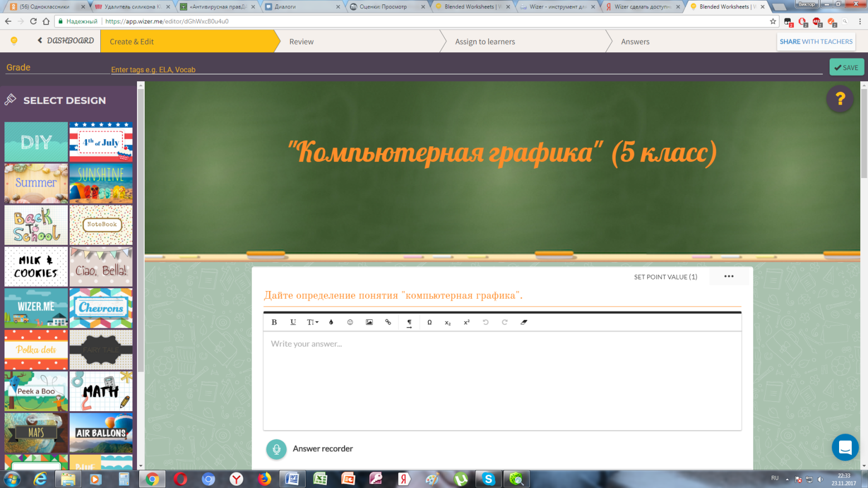This screenshot has width=868, height=488.
Task: Select the MAPS design thumbnail
Action: 36,432
